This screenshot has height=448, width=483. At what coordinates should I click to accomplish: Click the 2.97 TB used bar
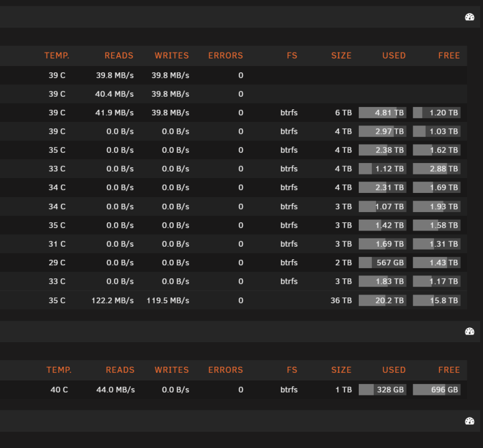point(383,131)
